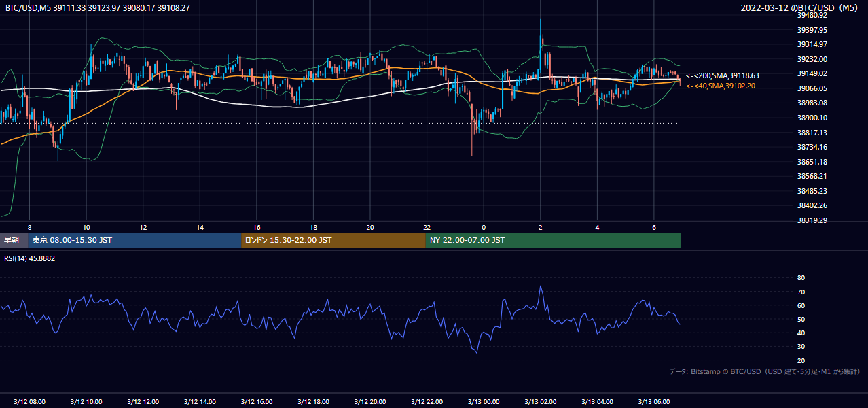Viewport: 868px width, 408px height.
Task: Click the RSI scale value 60
Action: 801,305
